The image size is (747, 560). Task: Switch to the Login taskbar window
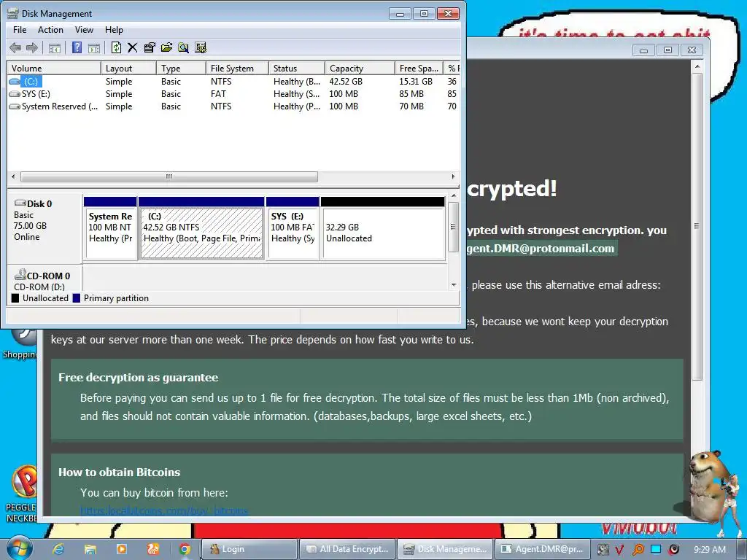click(249, 549)
